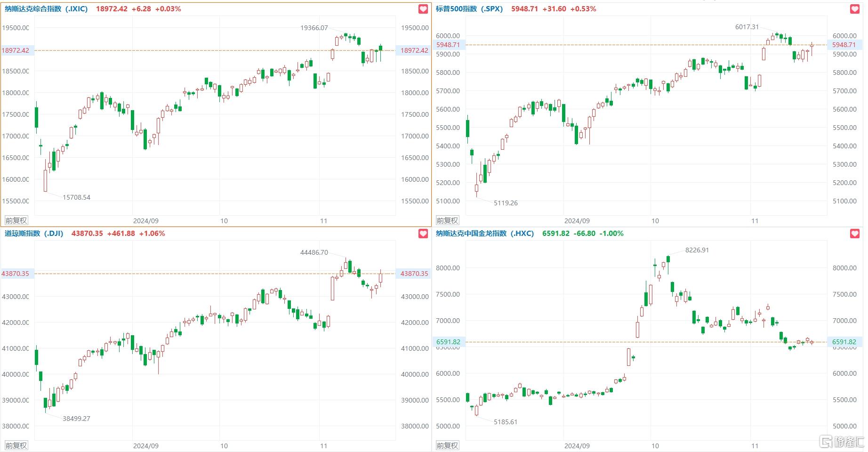The height and width of the screenshot is (452, 868).
Task: Click Golden Dragon header percentage -1.00%
Action: [611, 234]
